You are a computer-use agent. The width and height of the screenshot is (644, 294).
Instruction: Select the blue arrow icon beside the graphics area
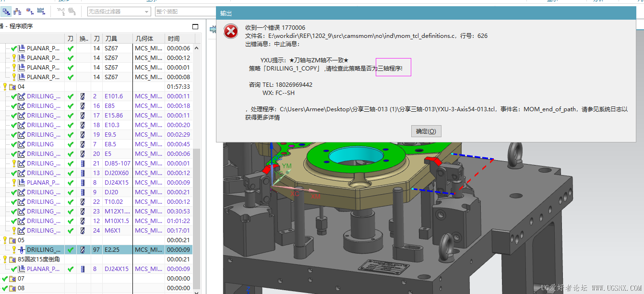pyautogui.click(x=212, y=29)
